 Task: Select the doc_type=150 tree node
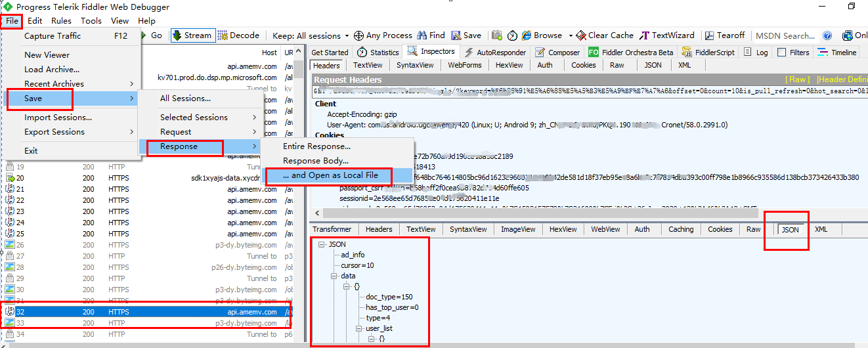coord(389,297)
